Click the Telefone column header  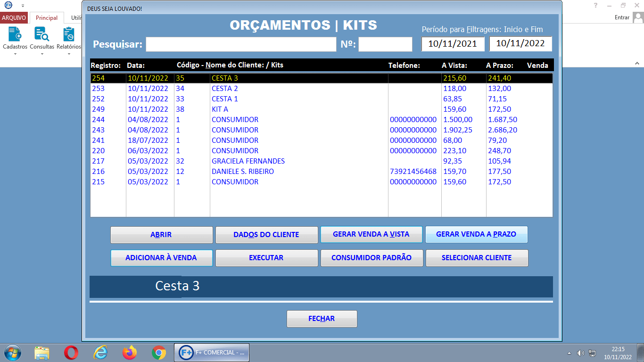pyautogui.click(x=404, y=66)
